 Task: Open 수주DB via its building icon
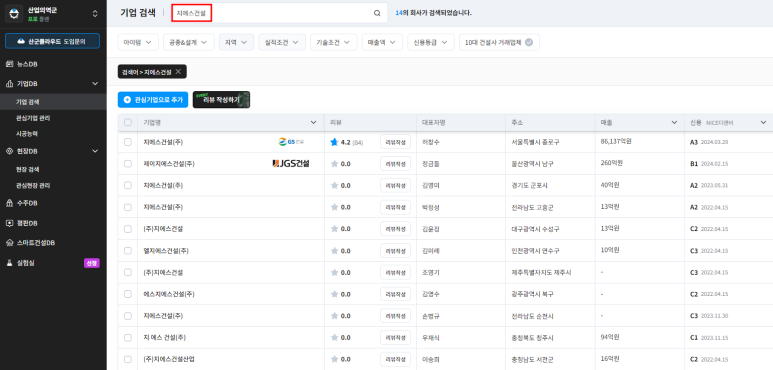click(x=9, y=203)
